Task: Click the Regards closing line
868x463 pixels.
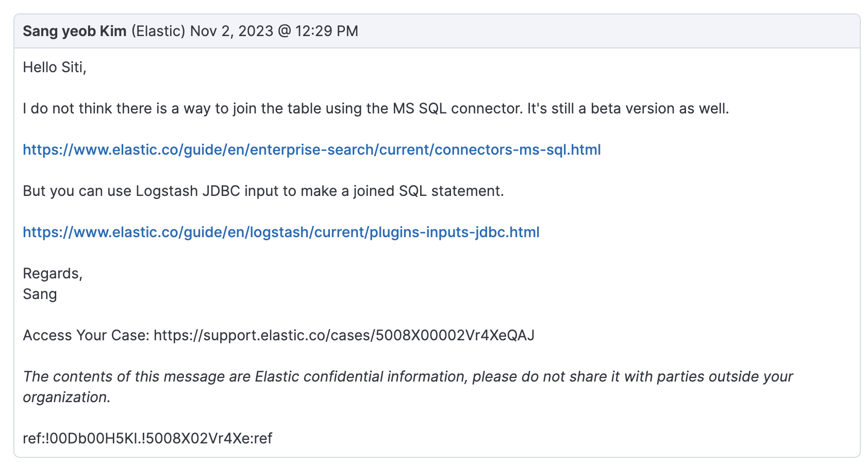Action: pyautogui.click(x=53, y=274)
